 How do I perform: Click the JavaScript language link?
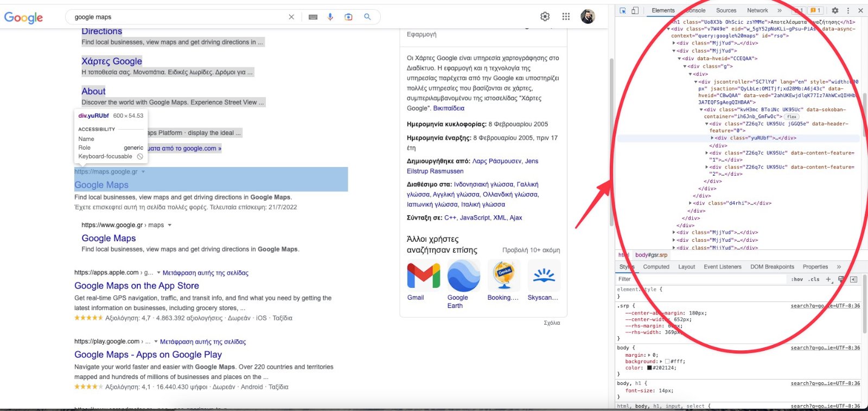coord(475,218)
